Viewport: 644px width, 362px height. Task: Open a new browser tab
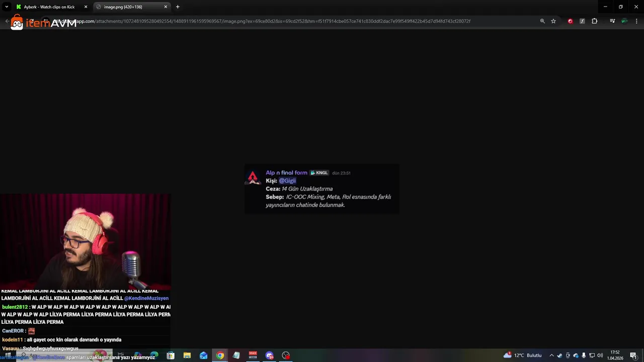click(178, 7)
